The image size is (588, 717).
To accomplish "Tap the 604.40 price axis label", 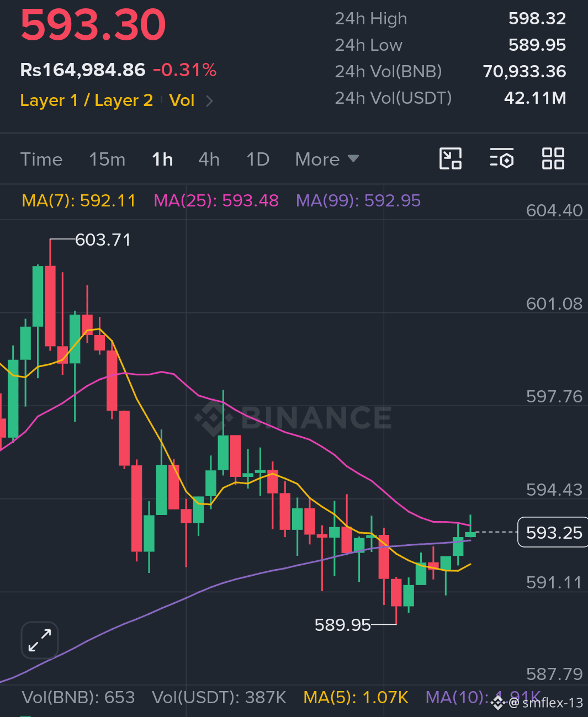I will coord(554,210).
